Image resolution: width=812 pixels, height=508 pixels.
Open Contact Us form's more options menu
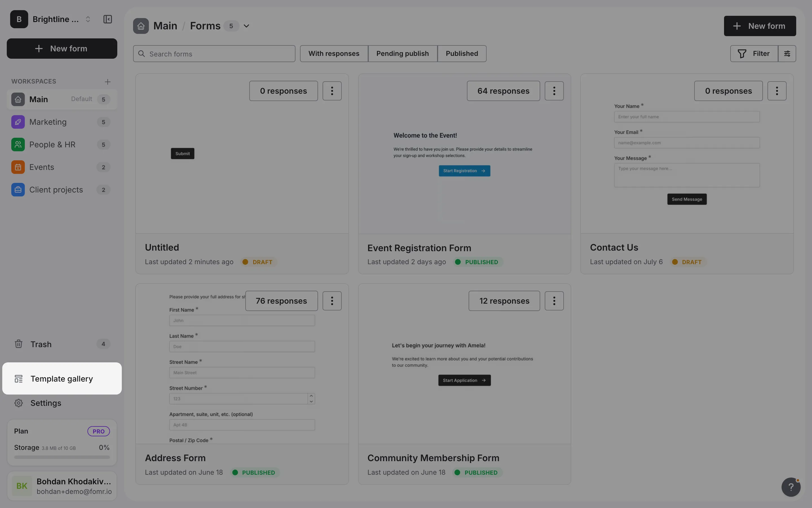pyautogui.click(x=777, y=91)
